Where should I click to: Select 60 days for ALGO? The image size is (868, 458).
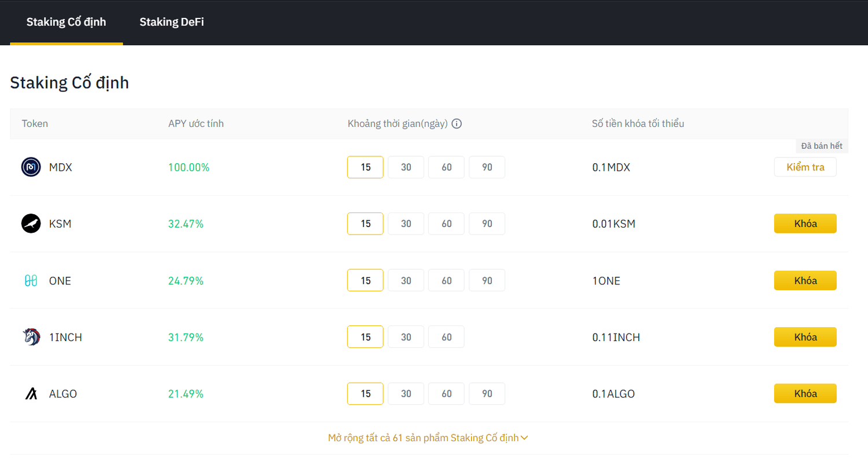[x=446, y=394]
